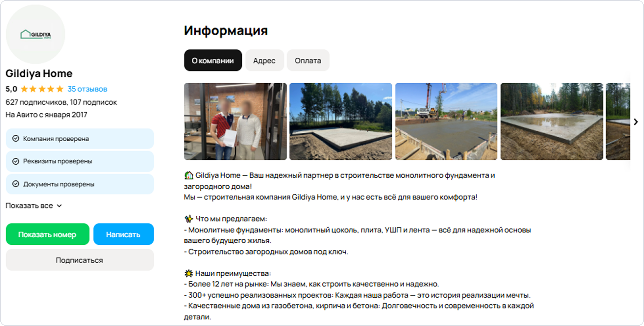644x326 pixels.
Task: Select the О компании tab
Action: pos(213,61)
